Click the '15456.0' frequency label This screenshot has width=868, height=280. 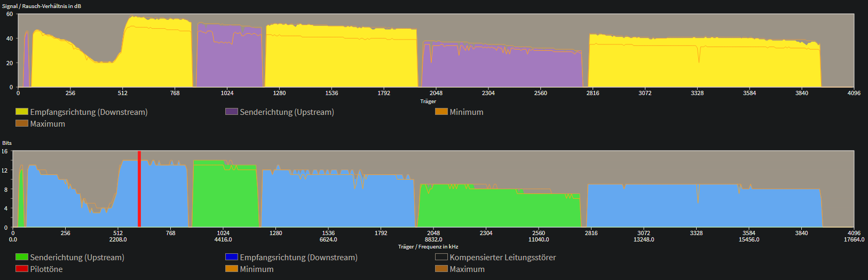[749, 239]
